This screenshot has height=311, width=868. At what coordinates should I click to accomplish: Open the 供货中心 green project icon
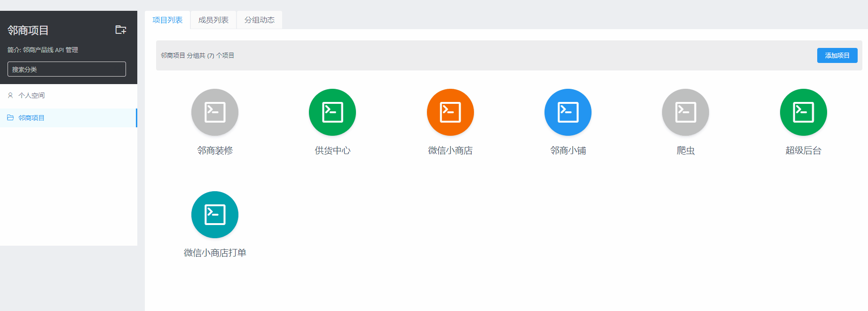tap(332, 112)
